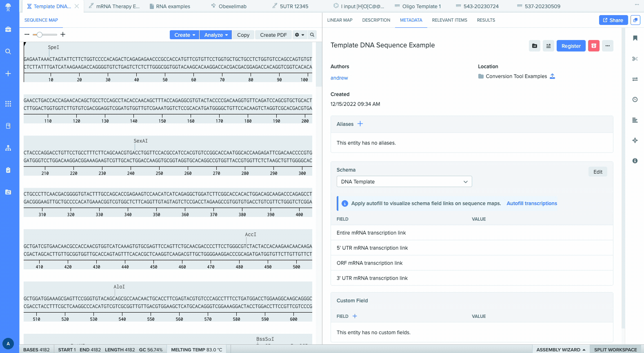Add a custom field with the plus icon
644x353 pixels.
tap(355, 316)
